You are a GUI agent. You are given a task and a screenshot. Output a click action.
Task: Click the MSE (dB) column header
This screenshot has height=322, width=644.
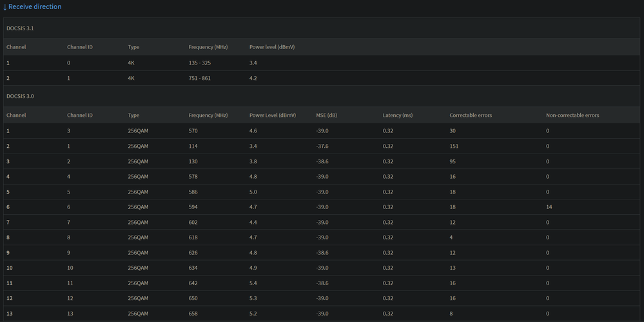click(326, 116)
